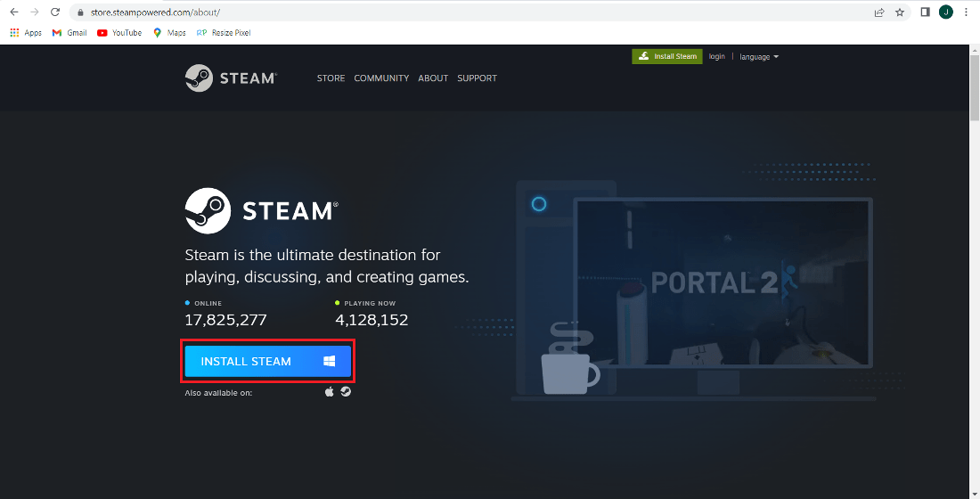Open the STORE menu
The height and width of the screenshot is (499, 980).
pos(331,78)
